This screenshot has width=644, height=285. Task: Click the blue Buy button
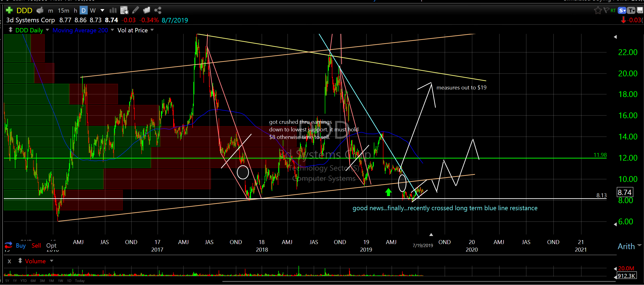[21, 246]
